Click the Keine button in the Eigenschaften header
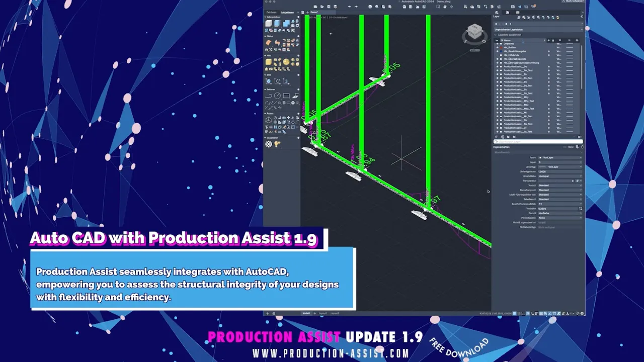 tap(571, 147)
